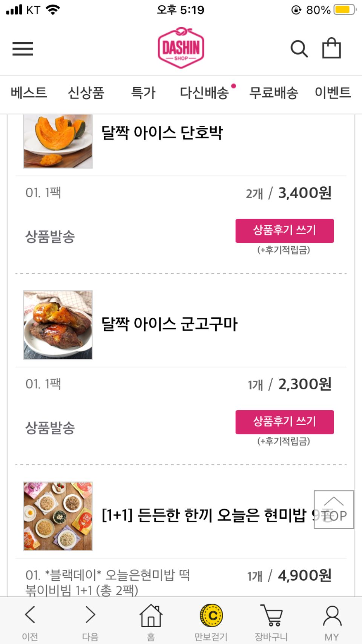
Task: Open the 현미밥 product thumbnail
Action: (58, 516)
